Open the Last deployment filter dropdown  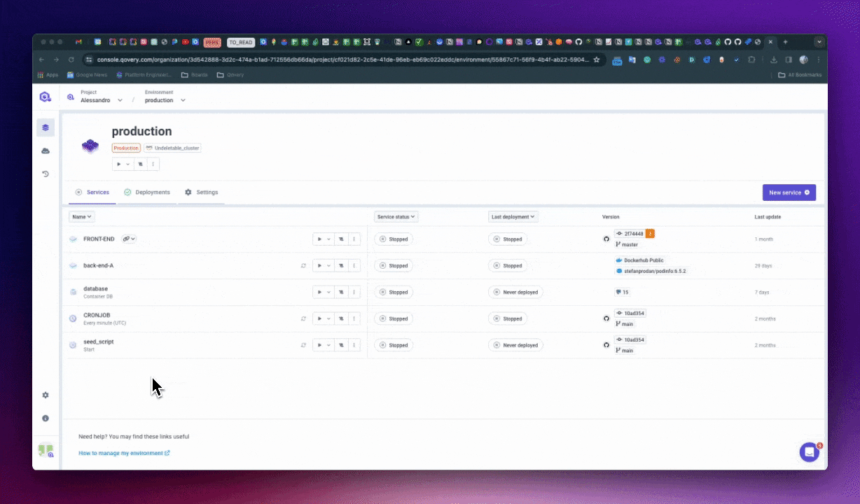(513, 217)
